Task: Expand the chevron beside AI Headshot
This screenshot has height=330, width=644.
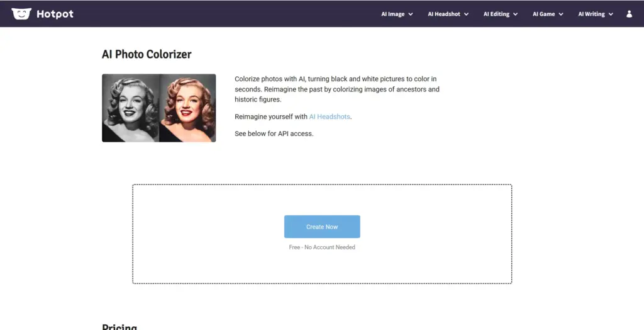Action: pos(466,14)
